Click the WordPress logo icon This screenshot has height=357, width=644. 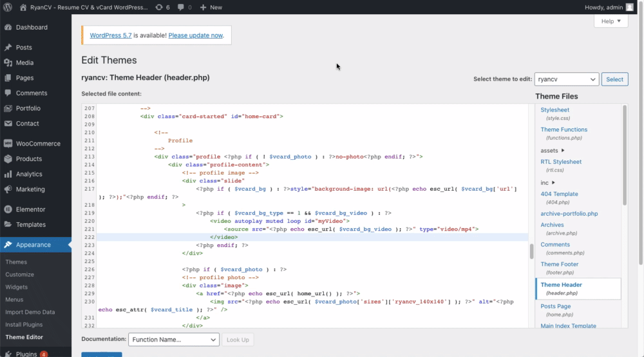click(x=8, y=7)
